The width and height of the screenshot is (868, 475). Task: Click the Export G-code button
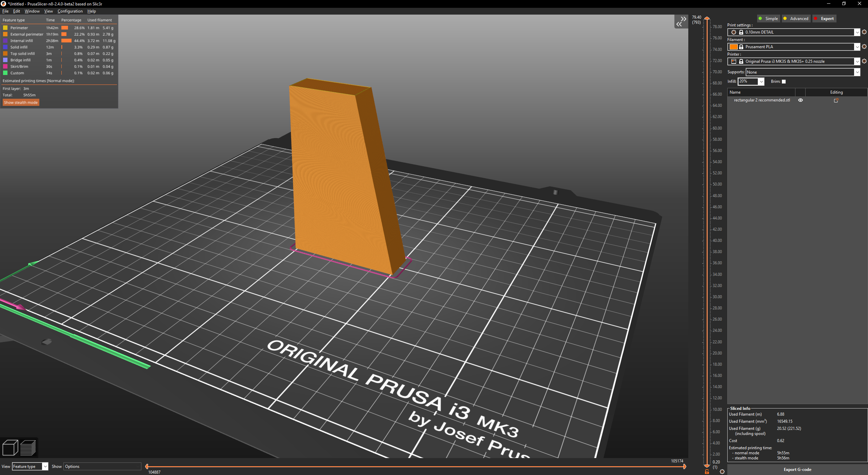coord(797,469)
